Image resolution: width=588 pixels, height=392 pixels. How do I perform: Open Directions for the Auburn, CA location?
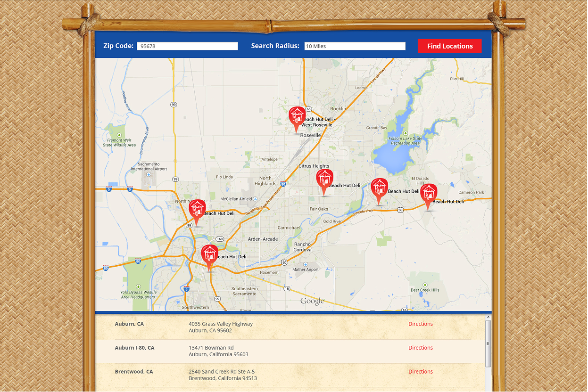point(420,324)
